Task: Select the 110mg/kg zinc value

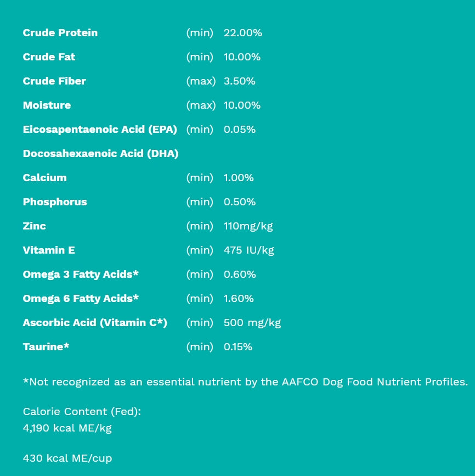Action: click(x=248, y=226)
